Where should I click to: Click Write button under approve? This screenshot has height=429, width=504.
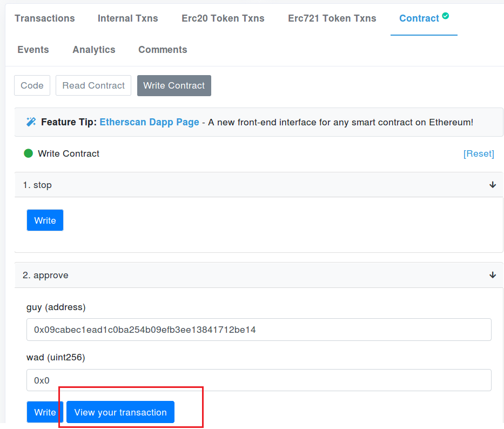[x=45, y=412]
